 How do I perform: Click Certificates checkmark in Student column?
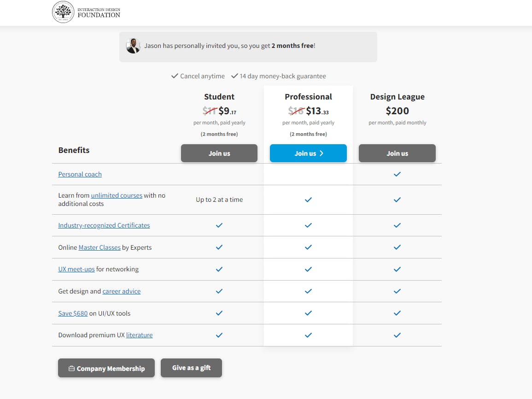[x=219, y=225]
